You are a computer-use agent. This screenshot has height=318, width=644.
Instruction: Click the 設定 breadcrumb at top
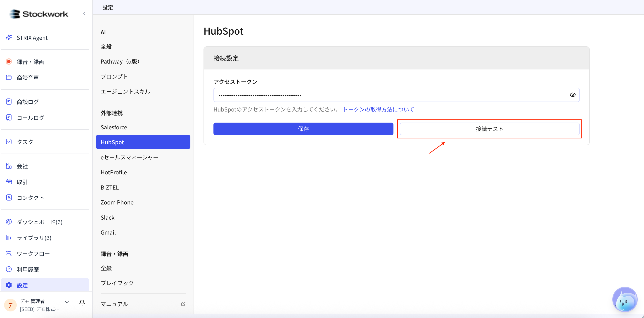click(x=107, y=7)
